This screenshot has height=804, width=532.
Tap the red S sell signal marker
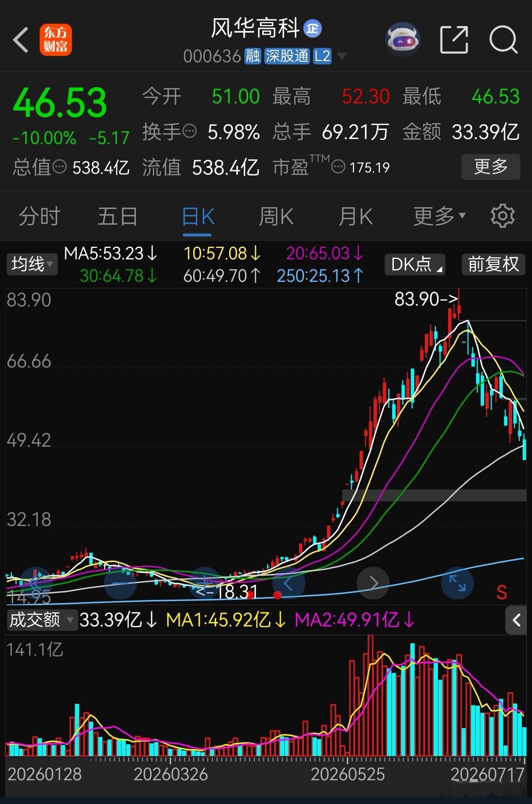(502, 593)
